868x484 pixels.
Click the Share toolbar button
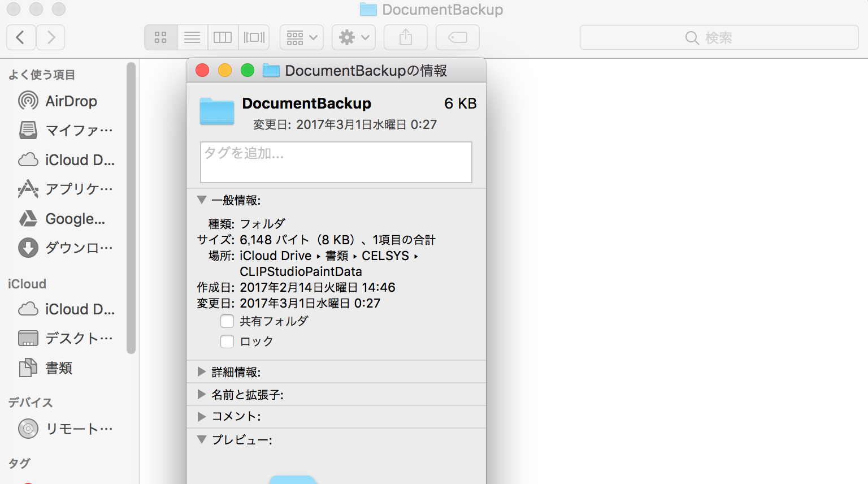405,38
